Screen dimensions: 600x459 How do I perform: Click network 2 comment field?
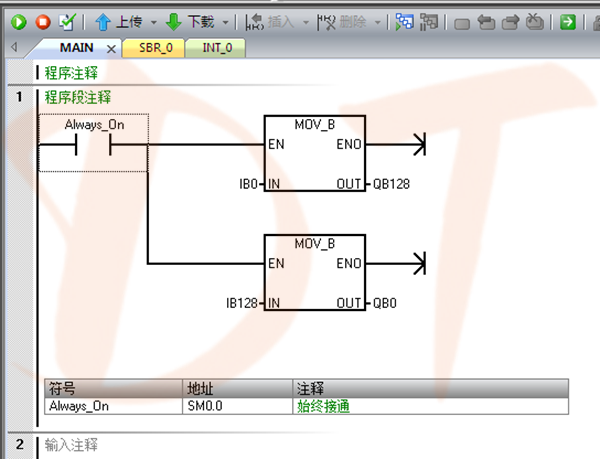(x=72, y=443)
